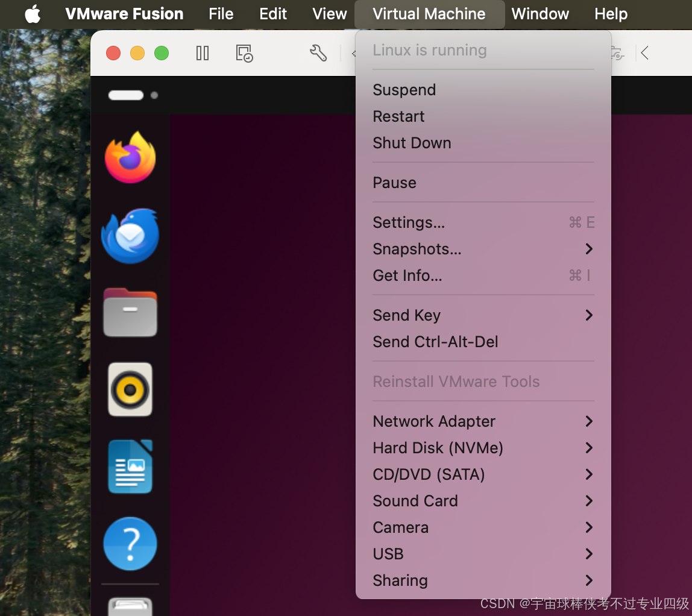Open Thunderbird mail in the dock
The image size is (692, 616).
click(x=130, y=236)
